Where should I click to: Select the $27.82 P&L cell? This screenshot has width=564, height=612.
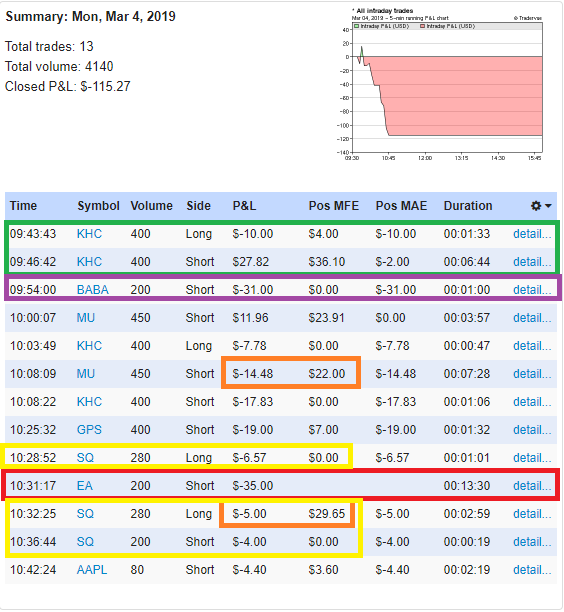251,262
